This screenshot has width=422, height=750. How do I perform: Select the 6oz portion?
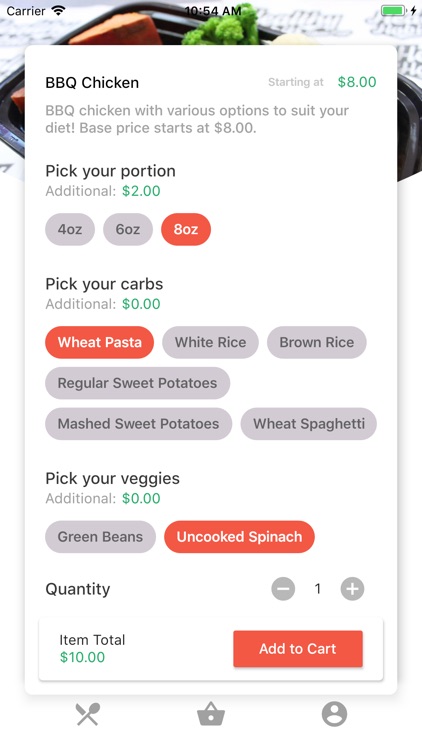(128, 229)
